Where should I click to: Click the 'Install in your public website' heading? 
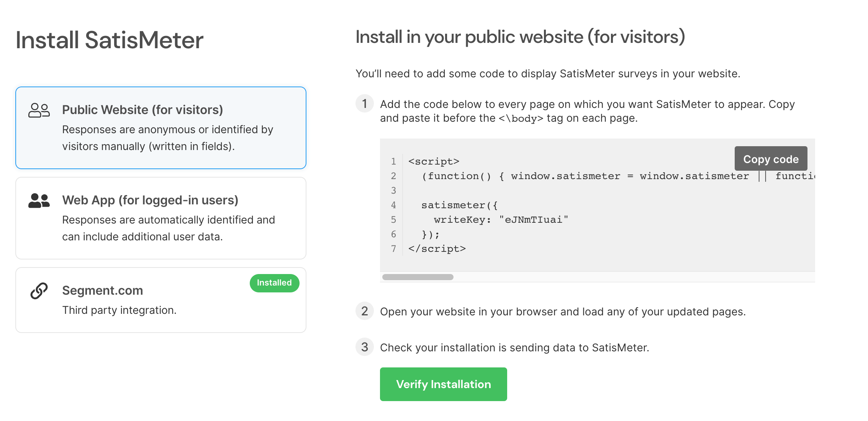[520, 37]
